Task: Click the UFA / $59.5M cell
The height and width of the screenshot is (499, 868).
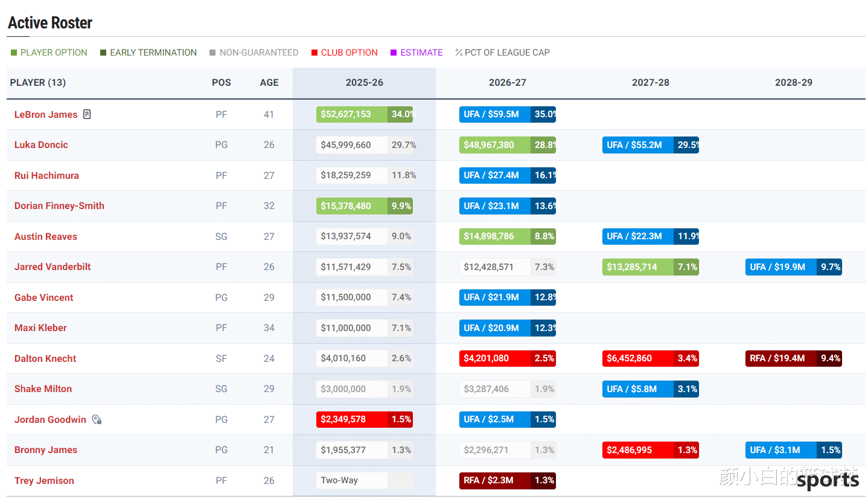Action: [x=508, y=114]
